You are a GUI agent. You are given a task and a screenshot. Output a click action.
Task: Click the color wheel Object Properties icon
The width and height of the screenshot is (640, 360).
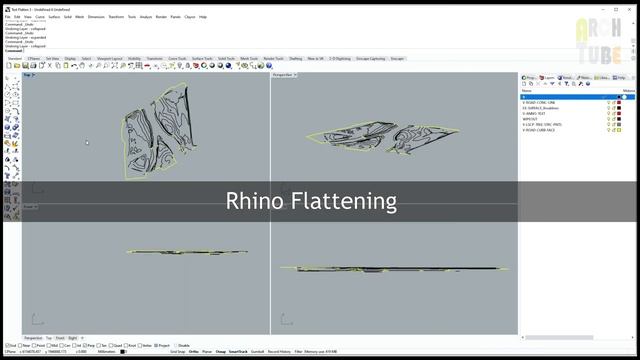(x=204, y=65)
